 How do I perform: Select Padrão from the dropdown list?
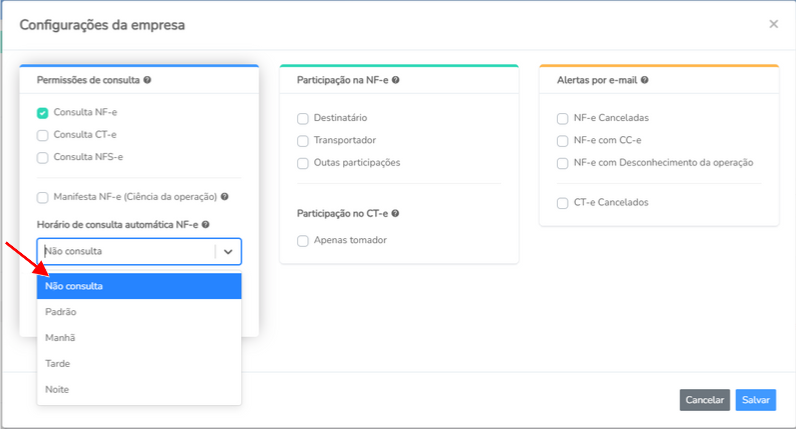[x=139, y=312]
